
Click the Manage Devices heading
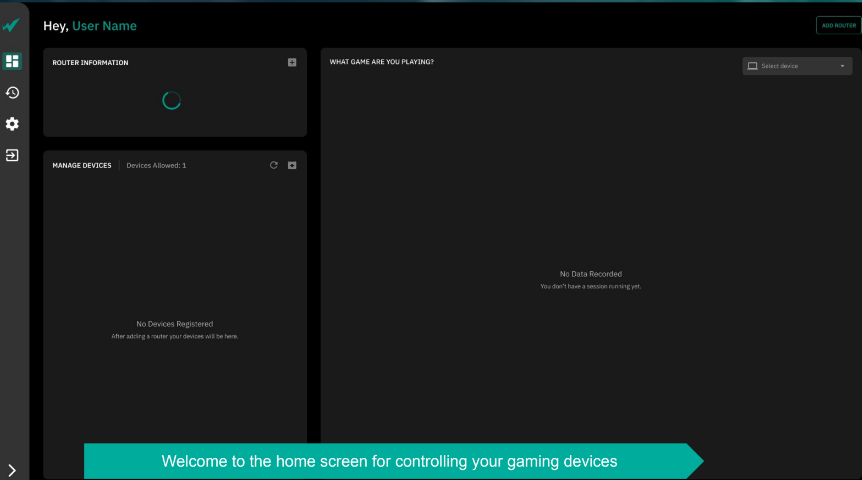pos(82,165)
